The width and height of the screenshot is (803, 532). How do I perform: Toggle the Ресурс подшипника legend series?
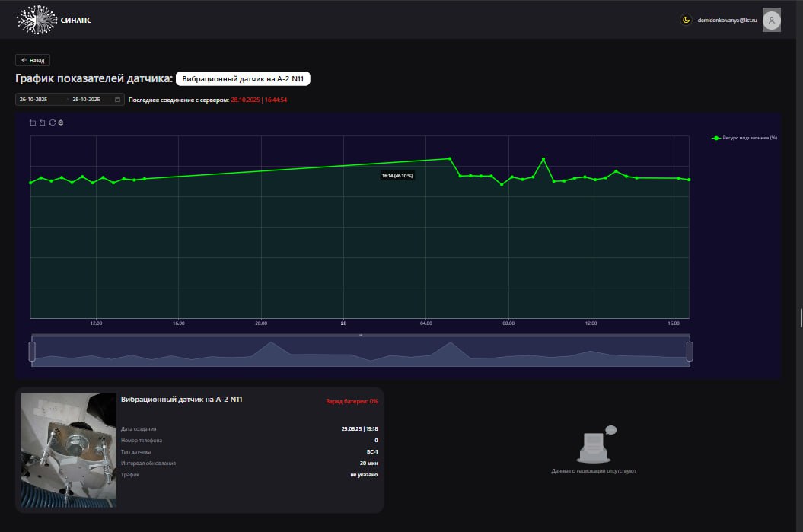[x=744, y=138]
